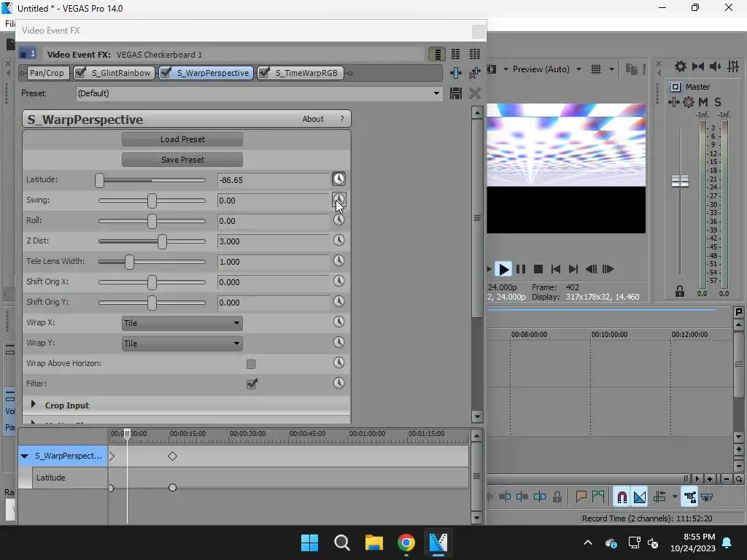
Task: Show hidden system tray icons chevron
Action: point(588,542)
